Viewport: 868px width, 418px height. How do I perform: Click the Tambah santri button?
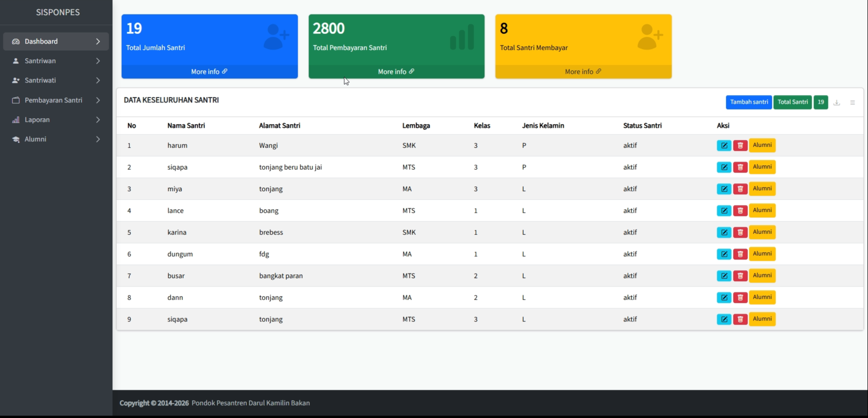pos(749,102)
